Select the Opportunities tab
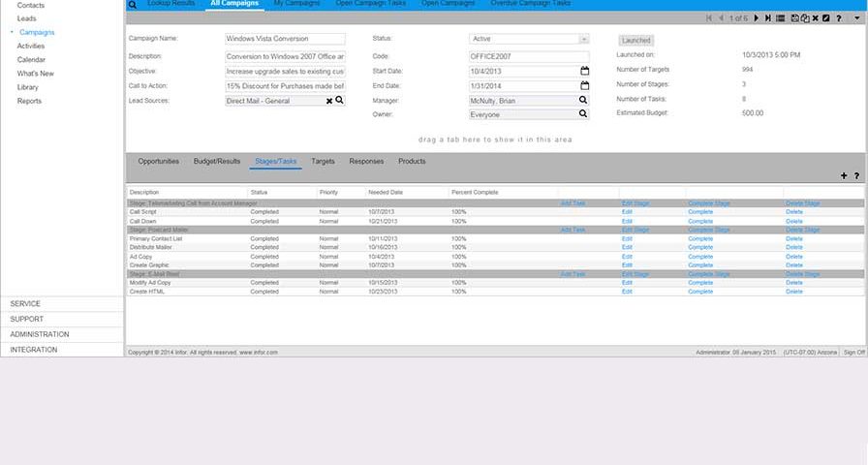868x465 pixels. [x=158, y=161]
